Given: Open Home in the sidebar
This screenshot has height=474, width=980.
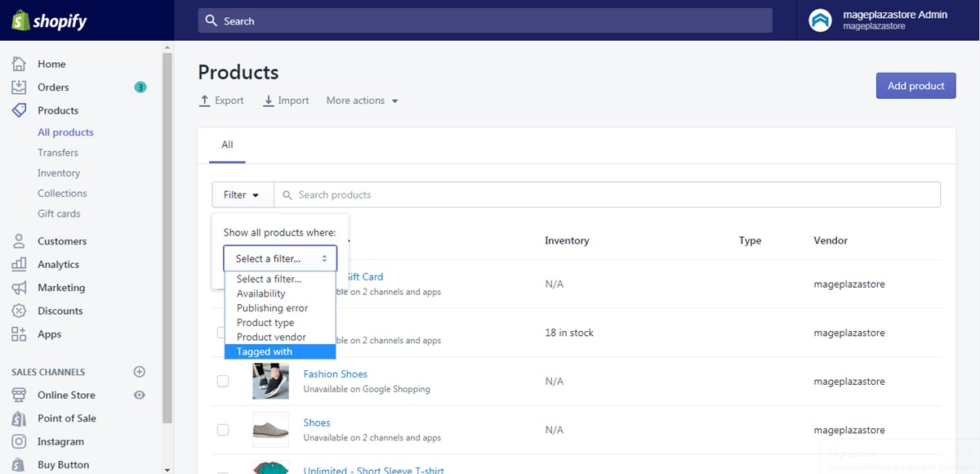Looking at the screenshot, I should pos(51,64).
